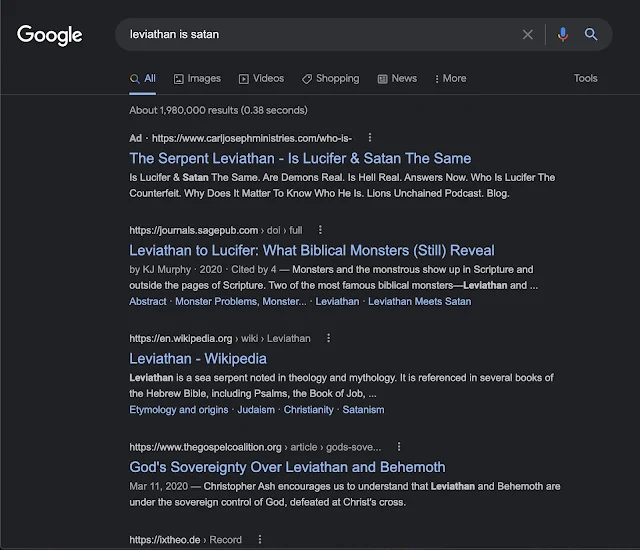The image size is (640, 550).
Task: Switch to the Images tab
Action: (x=197, y=78)
